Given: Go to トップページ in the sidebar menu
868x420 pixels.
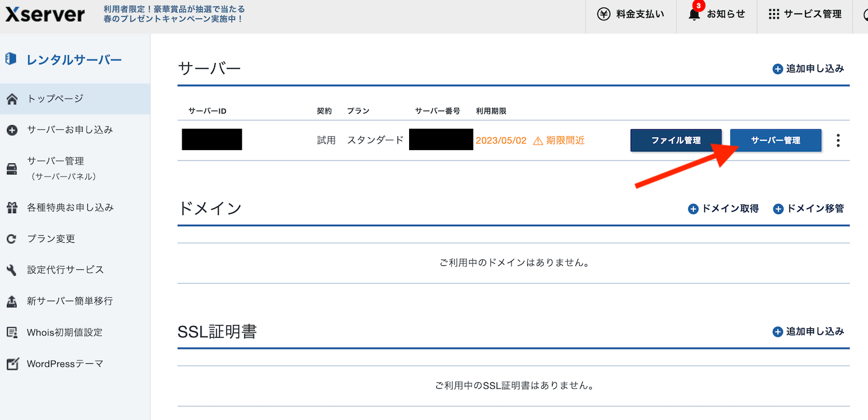Looking at the screenshot, I should click(x=56, y=98).
